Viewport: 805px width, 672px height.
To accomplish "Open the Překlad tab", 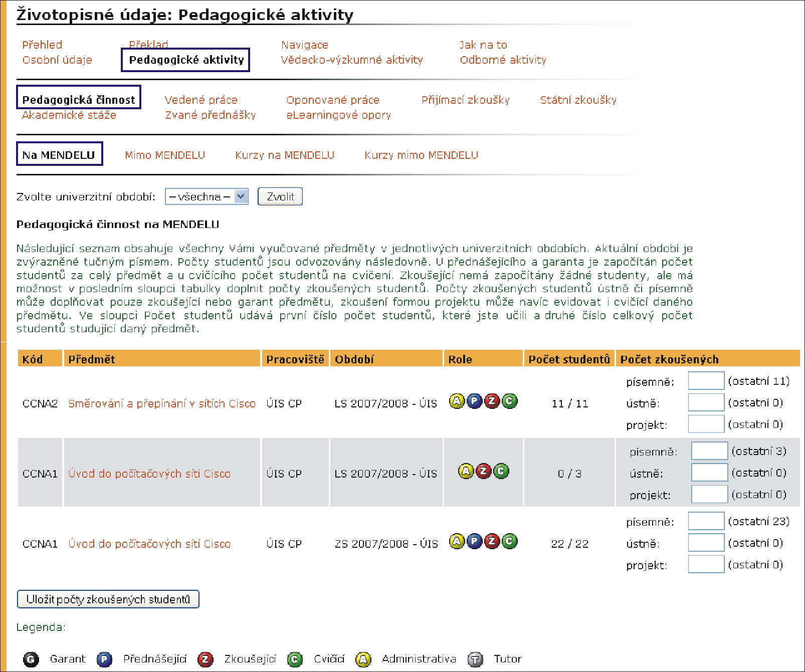I will point(148,44).
